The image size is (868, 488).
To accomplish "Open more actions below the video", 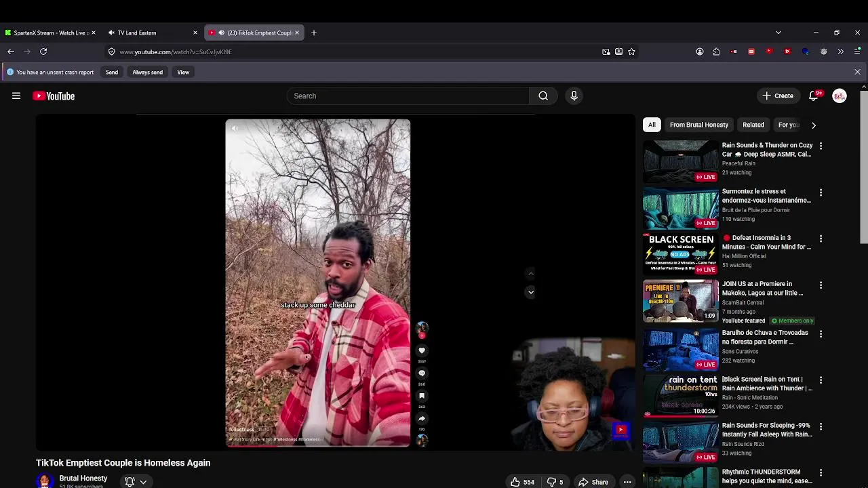I will click(x=627, y=482).
